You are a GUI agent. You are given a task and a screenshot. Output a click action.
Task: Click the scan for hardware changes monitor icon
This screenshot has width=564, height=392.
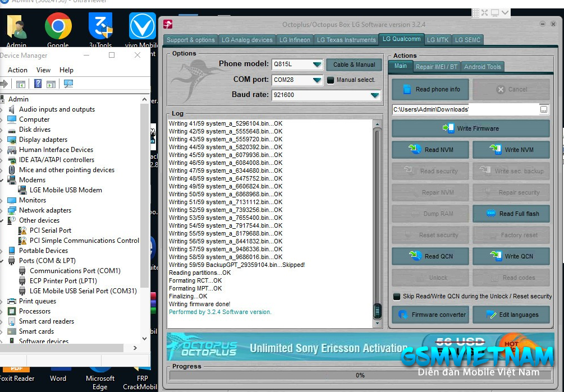pos(68,84)
